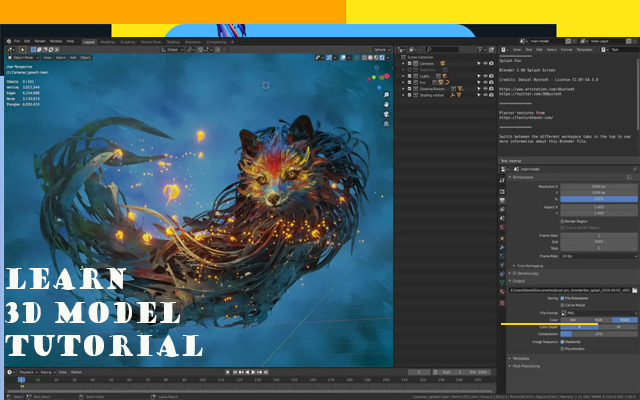The height and width of the screenshot is (400, 640).
Task: Toggle the Overwrite checkbox
Action: coord(563,342)
